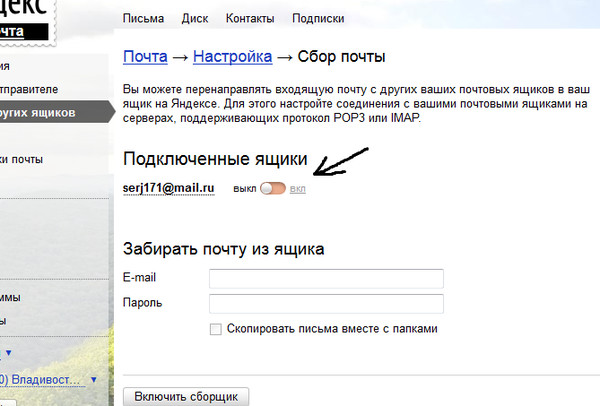Follow the Настройка breadcrumb link
The width and height of the screenshot is (600, 406).
tap(232, 57)
